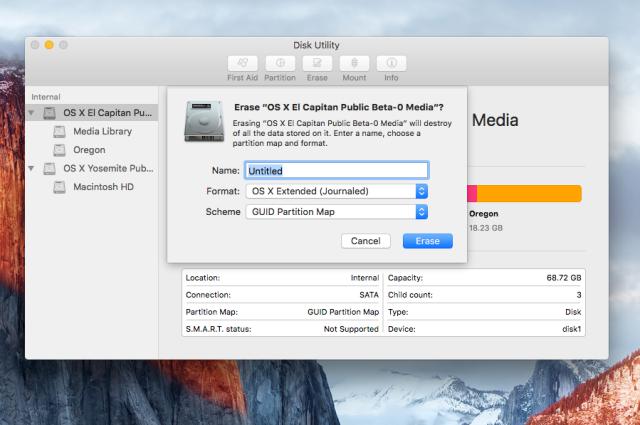The image size is (640, 425).
Task: Click the 18.23 GB size text
Action: tap(486, 228)
